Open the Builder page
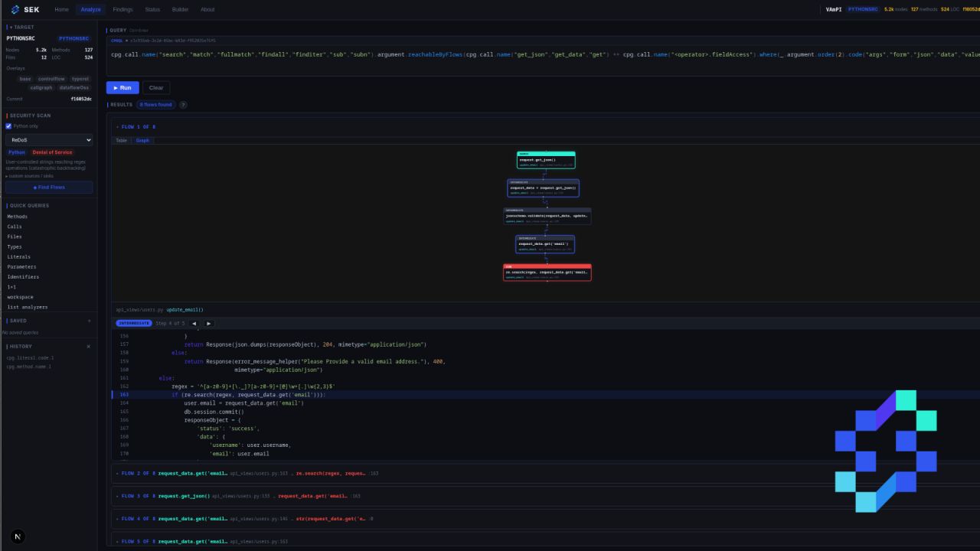980x551 pixels. point(180,9)
